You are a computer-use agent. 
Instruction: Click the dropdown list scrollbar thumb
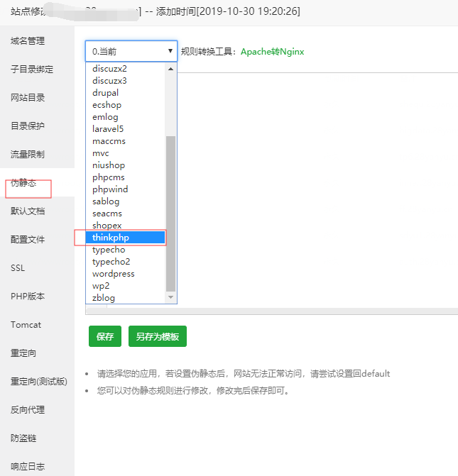tap(171, 214)
